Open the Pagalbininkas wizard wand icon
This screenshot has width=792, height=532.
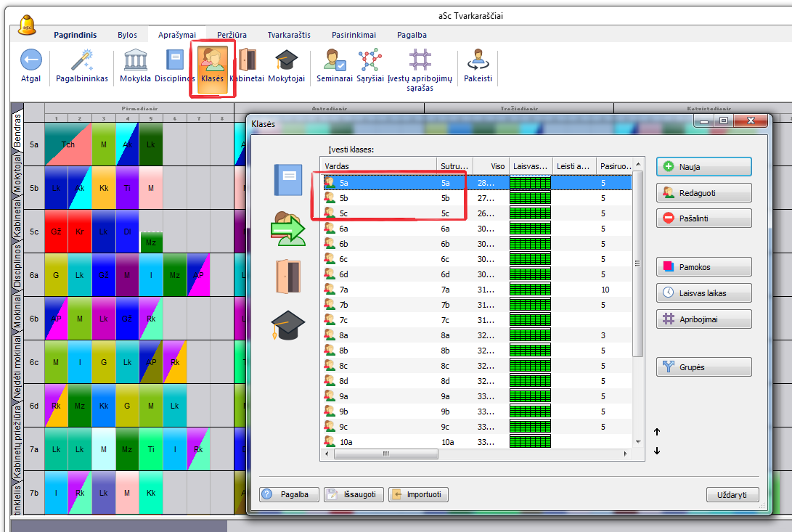(81, 61)
